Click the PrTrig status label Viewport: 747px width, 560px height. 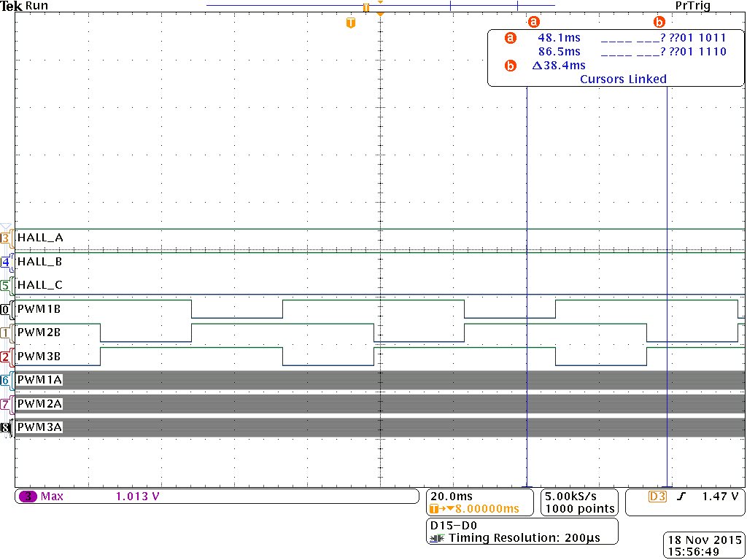click(693, 6)
